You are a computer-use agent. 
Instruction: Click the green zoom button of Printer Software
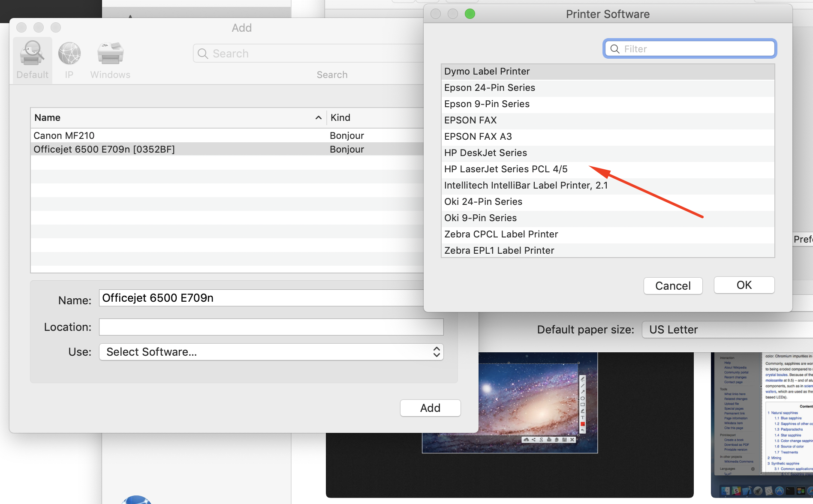pyautogui.click(x=470, y=14)
